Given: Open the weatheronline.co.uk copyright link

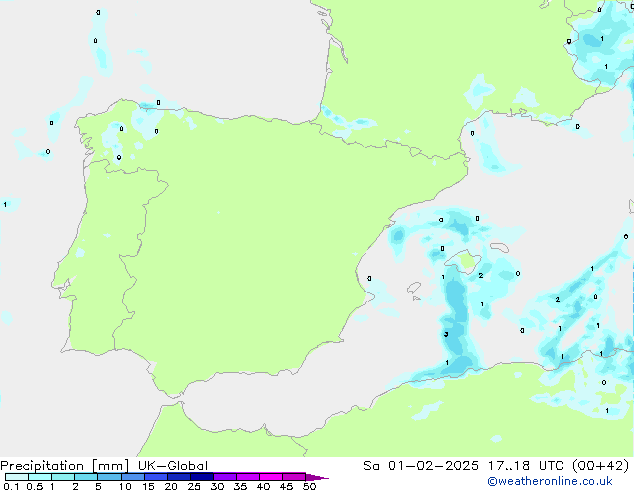Looking at the screenshot, I should 550,481.
